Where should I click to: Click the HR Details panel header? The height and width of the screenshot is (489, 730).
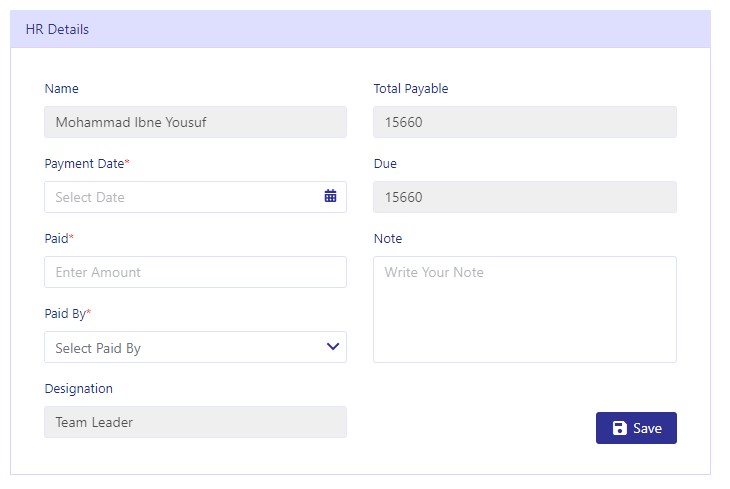click(x=360, y=29)
